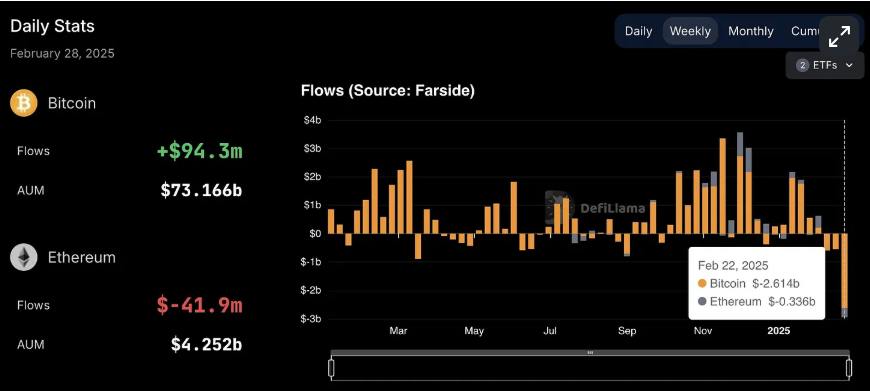Click the Daily Stats heading
Image resolution: width=870 pixels, height=391 pixels.
[53, 26]
